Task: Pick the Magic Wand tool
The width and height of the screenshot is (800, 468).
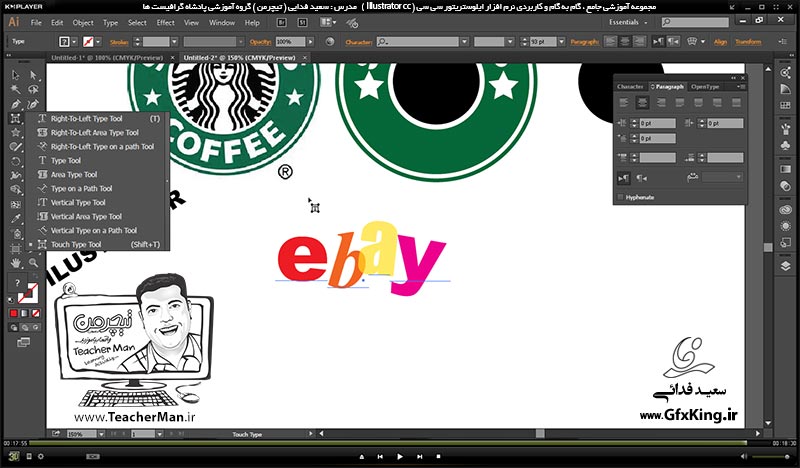Action: click(16, 90)
